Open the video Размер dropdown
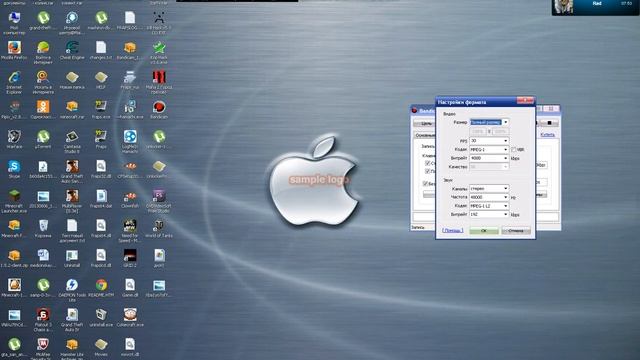640x360 pixels. pyautogui.click(x=489, y=122)
